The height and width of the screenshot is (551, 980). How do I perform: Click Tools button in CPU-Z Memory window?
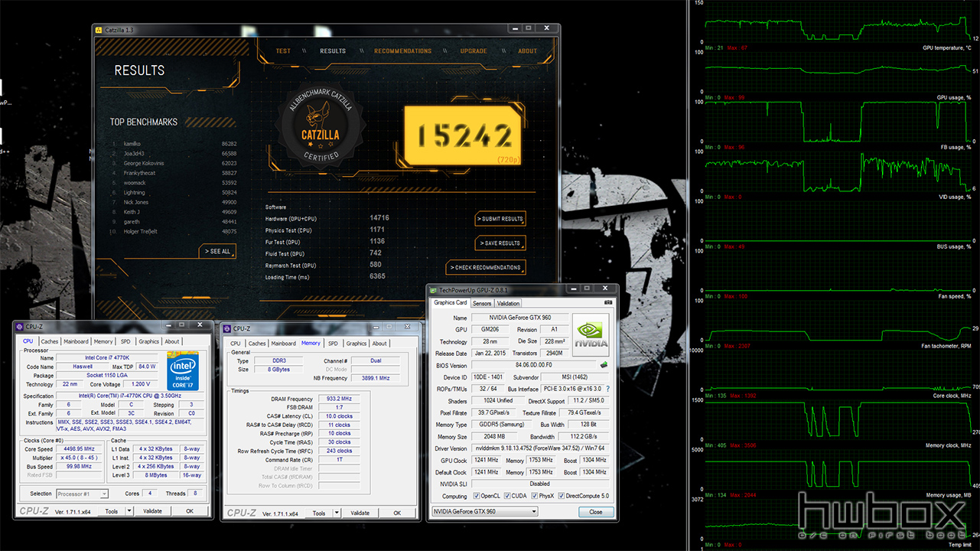(319, 513)
